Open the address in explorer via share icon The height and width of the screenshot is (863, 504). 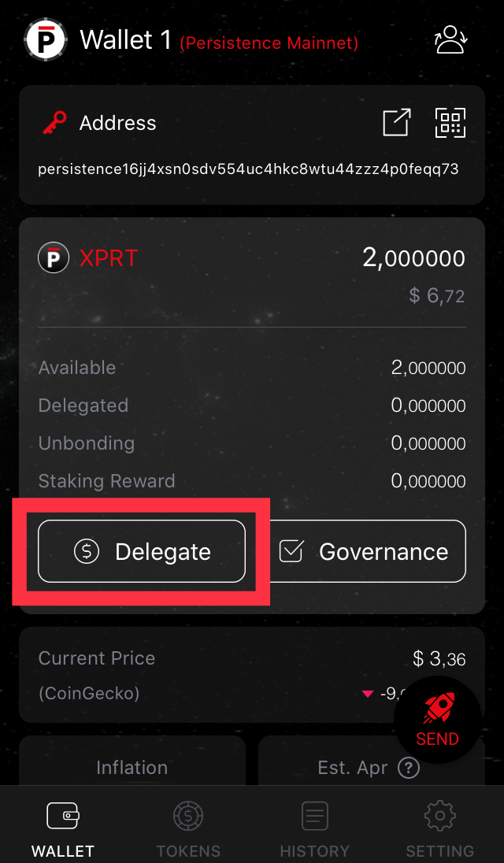point(397,122)
